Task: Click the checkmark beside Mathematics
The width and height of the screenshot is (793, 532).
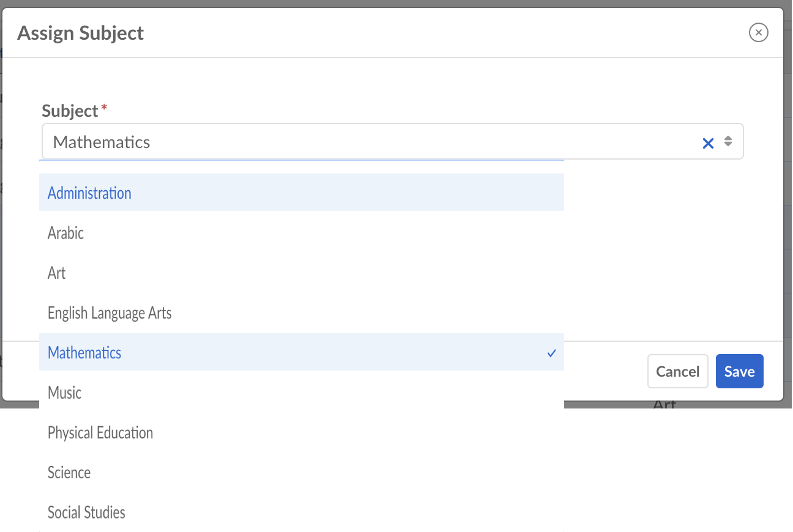Action: (x=551, y=353)
